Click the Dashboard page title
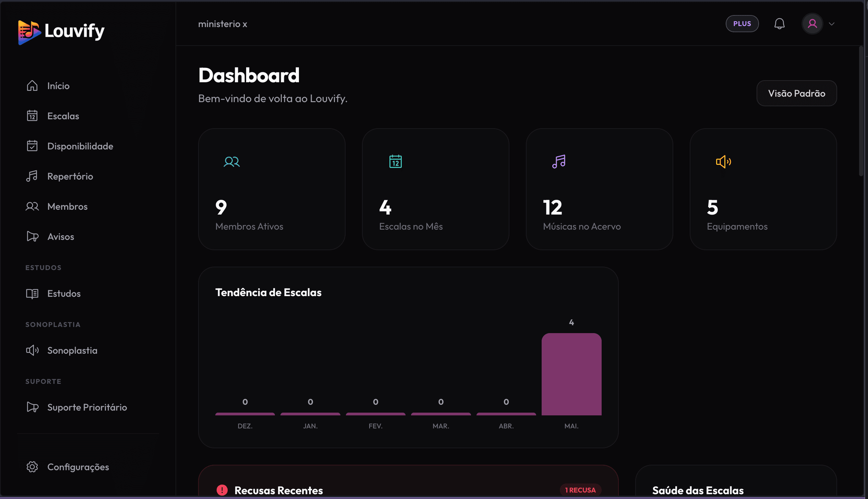Screen dimensions: 868x499 click(249, 75)
